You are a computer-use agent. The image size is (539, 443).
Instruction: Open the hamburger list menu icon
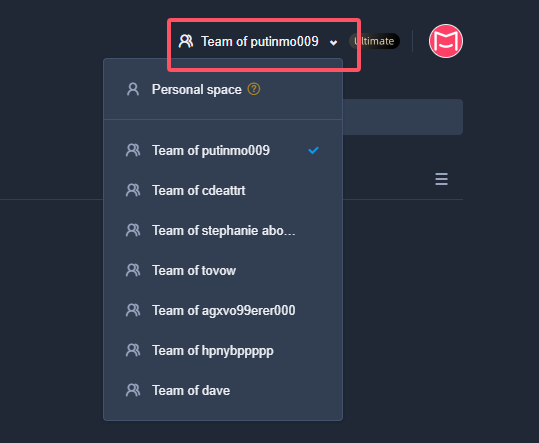click(x=441, y=179)
